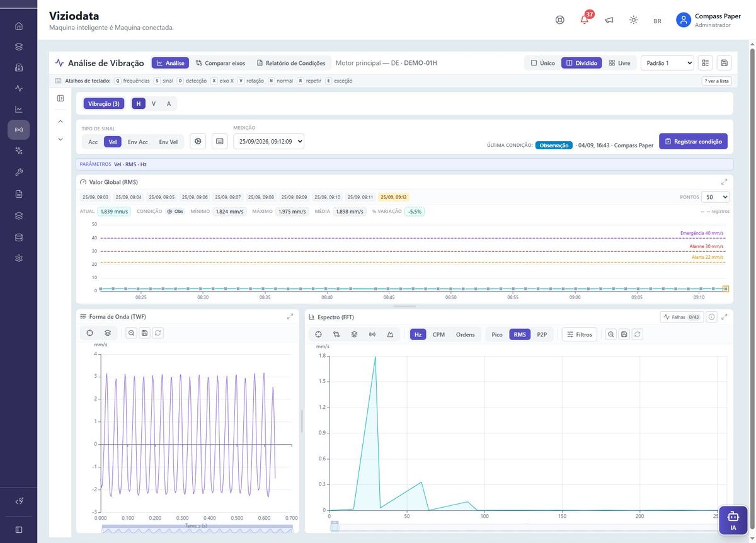The width and height of the screenshot is (756, 543).
Task: Open the notifications bell with 37 badge
Action: 585,20
